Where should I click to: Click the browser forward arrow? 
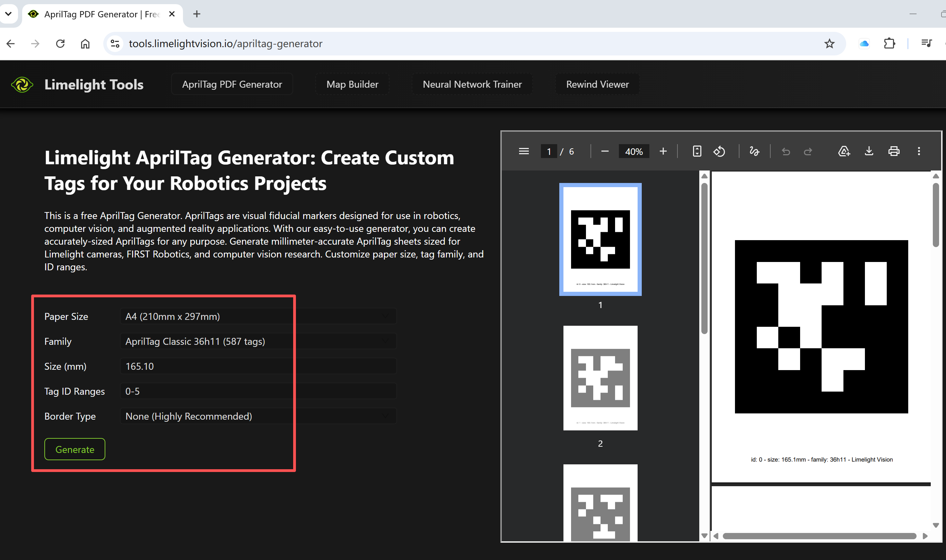[x=35, y=44]
